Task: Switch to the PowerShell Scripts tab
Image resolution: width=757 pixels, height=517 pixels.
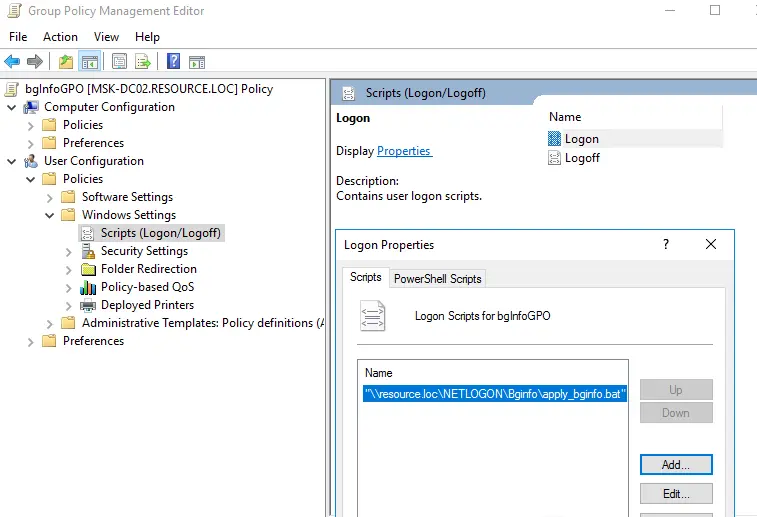Action: tap(437, 279)
